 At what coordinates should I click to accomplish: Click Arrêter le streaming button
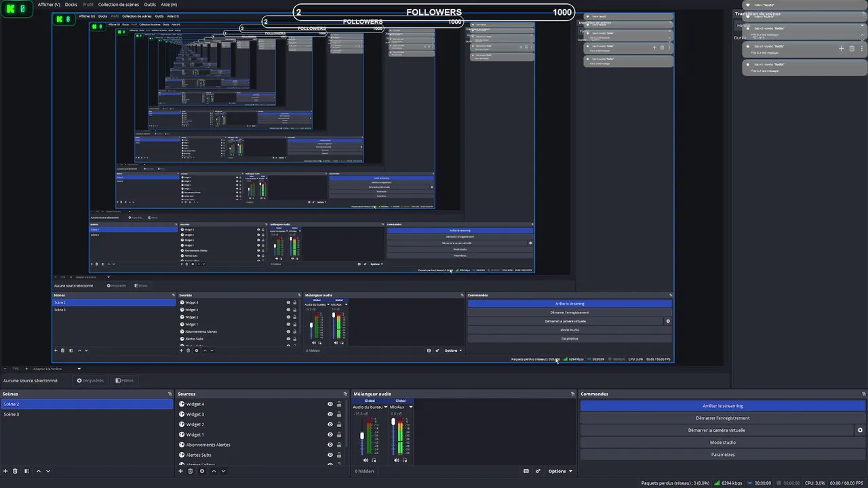[x=723, y=406]
